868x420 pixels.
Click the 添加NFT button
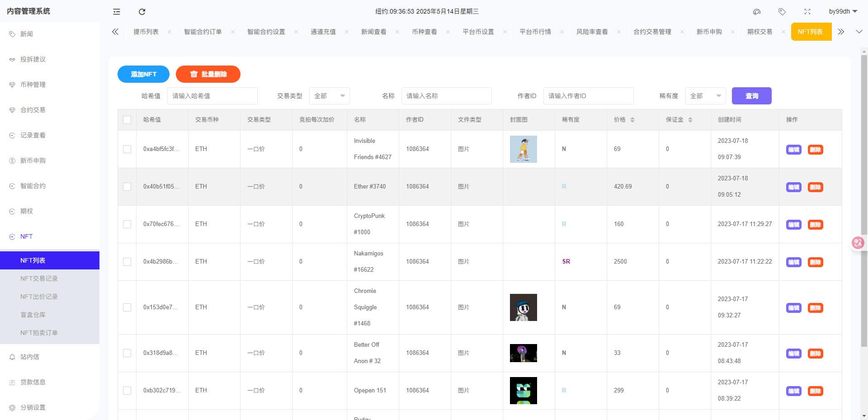click(x=143, y=74)
